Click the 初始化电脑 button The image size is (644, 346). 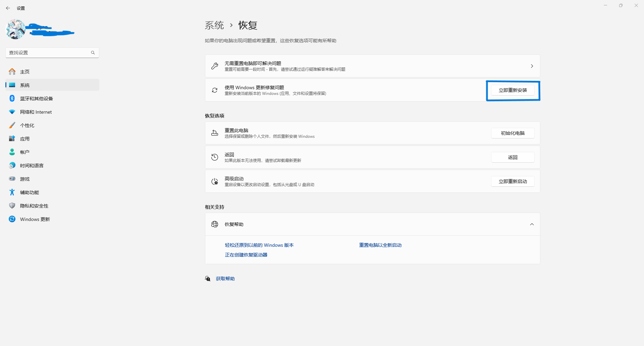(513, 133)
